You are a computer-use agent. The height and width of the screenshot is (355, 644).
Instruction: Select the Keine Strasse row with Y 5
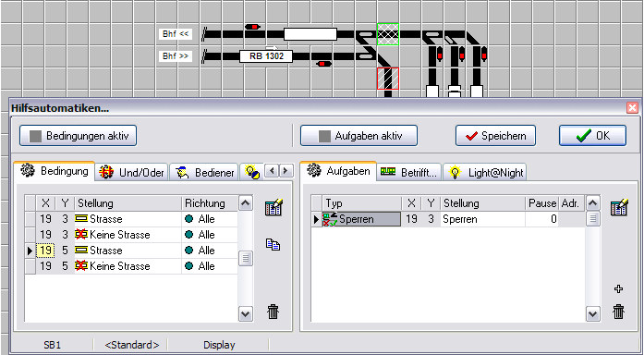click(131, 266)
